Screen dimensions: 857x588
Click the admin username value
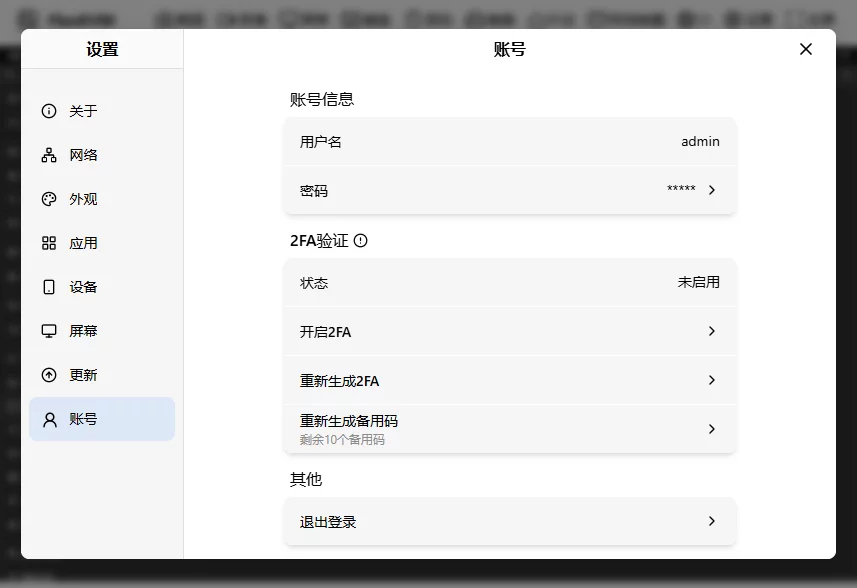(700, 142)
